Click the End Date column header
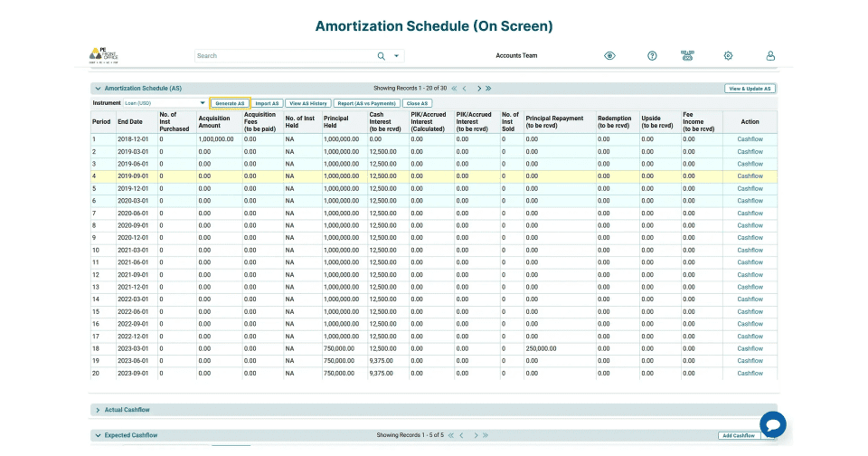This screenshot has height=456, width=868. pyautogui.click(x=130, y=122)
